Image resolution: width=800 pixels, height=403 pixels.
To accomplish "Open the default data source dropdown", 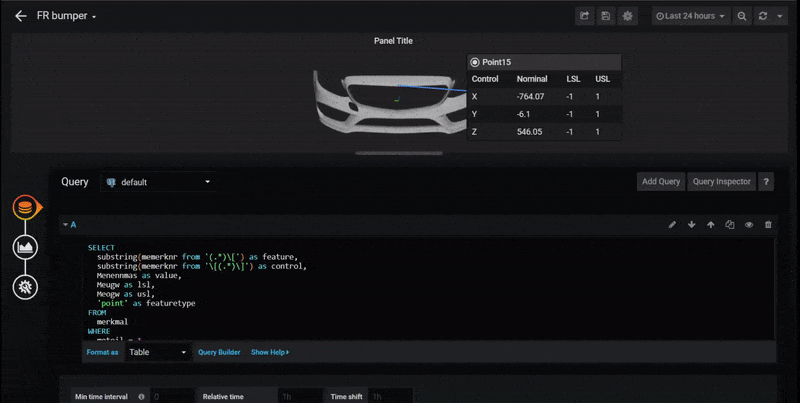I will pos(158,182).
